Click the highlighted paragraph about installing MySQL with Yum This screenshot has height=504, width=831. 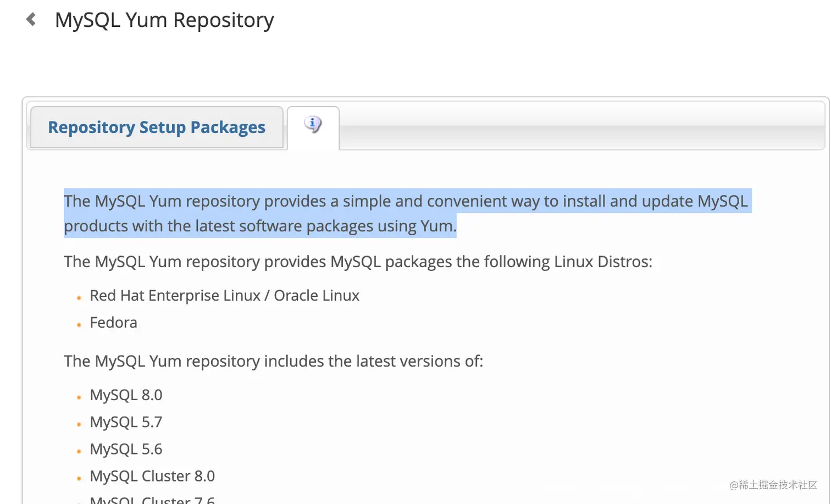tap(407, 213)
